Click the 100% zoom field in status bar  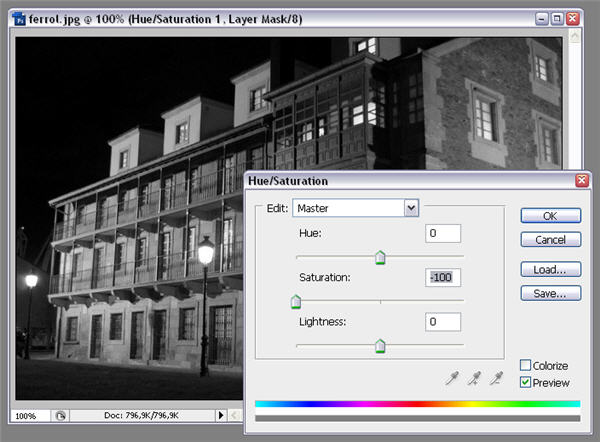27,415
